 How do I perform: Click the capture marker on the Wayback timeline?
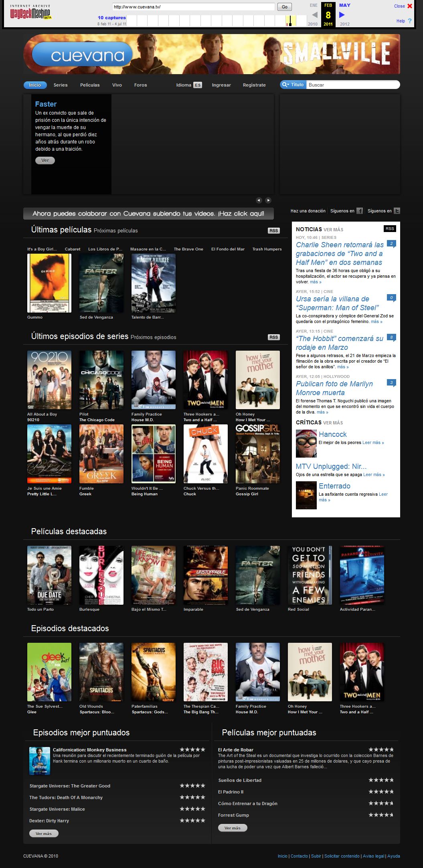(290, 21)
